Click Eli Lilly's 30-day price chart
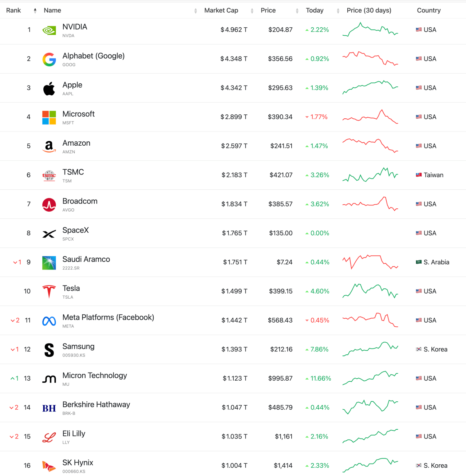The width and height of the screenshot is (466, 476). pos(370,436)
